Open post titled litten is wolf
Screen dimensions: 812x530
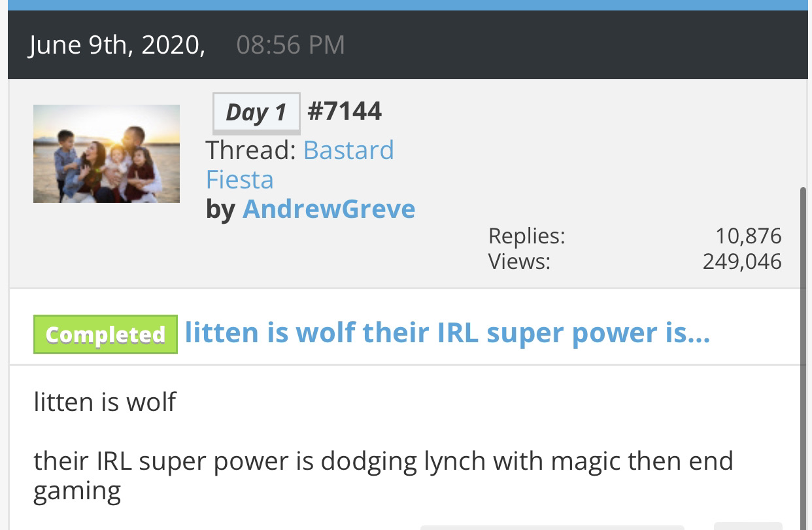(447, 333)
